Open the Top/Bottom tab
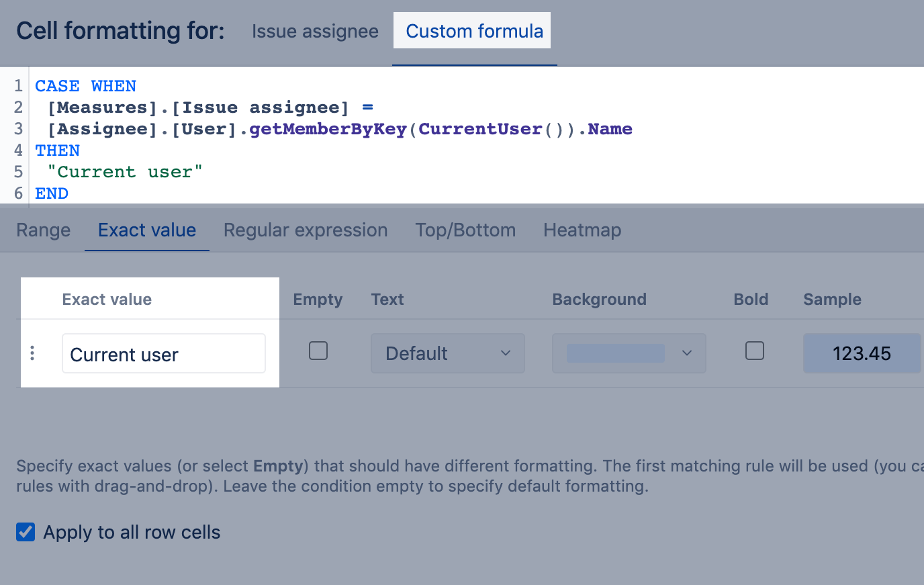Image resolution: width=924 pixels, height=585 pixels. click(x=465, y=230)
